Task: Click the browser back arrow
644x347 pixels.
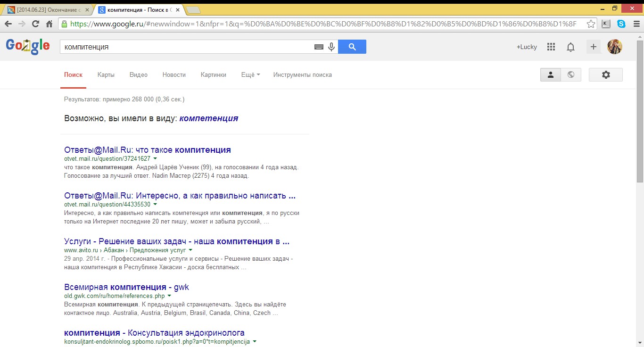Action: [x=8, y=24]
